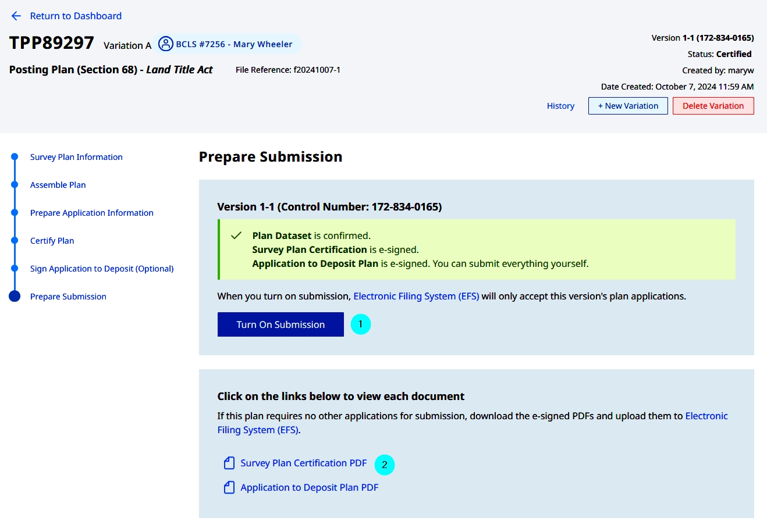Select the Prepare Submission step
This screenshot has height=532, width=767.
click(68, 297)
